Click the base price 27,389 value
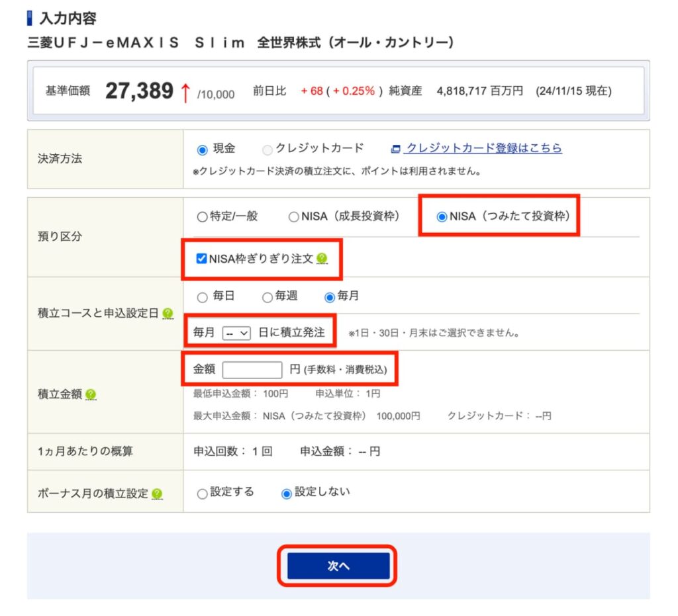The width and height of the screenshot is (678, 616). tap(139, 91)
